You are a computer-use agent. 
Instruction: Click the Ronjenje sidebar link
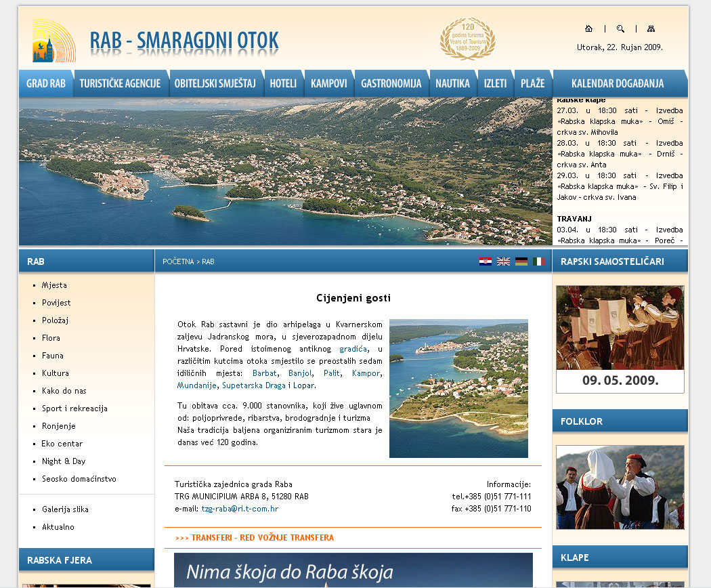click(x=59, y=426)
